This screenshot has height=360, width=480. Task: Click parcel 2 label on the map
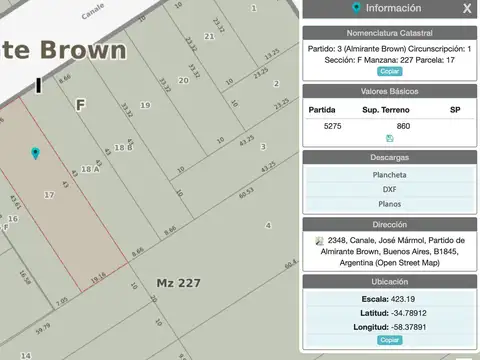[x=276, y=83]
